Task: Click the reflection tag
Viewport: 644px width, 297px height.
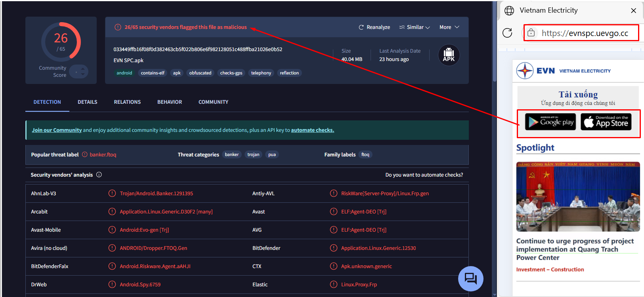Action: pyautogui.click(x=289, y=73)
